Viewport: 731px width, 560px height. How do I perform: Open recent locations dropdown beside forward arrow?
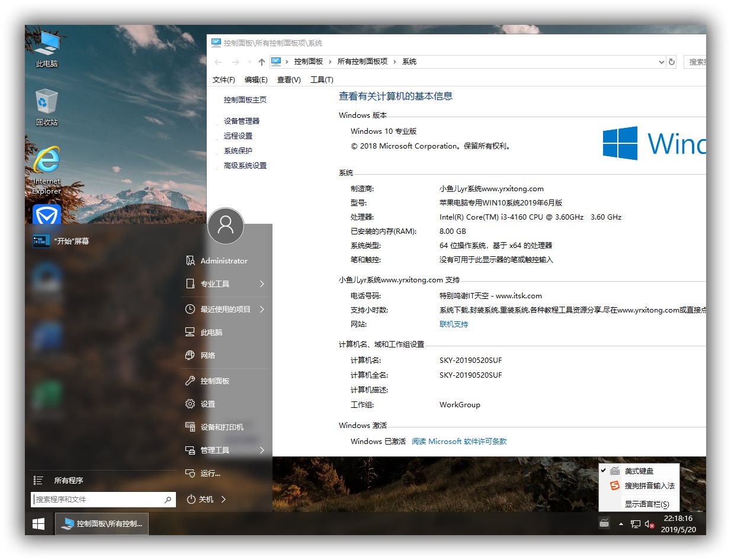click(249, 62)
